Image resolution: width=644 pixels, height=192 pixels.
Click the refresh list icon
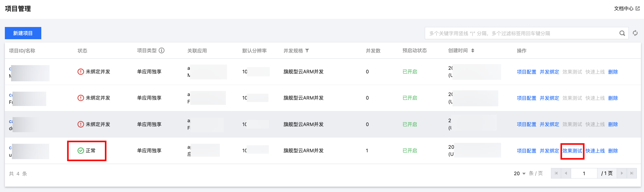tap(635, 33)
